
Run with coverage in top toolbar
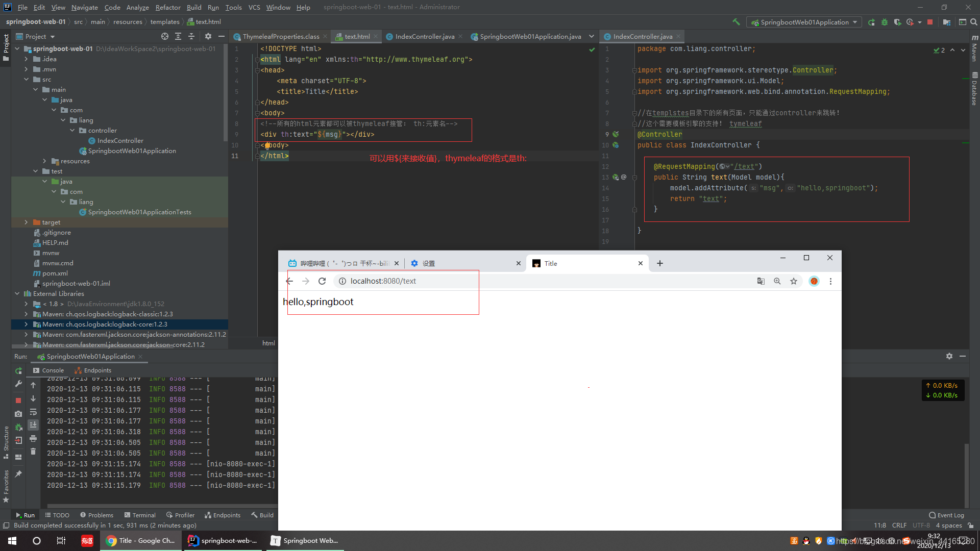897,22
